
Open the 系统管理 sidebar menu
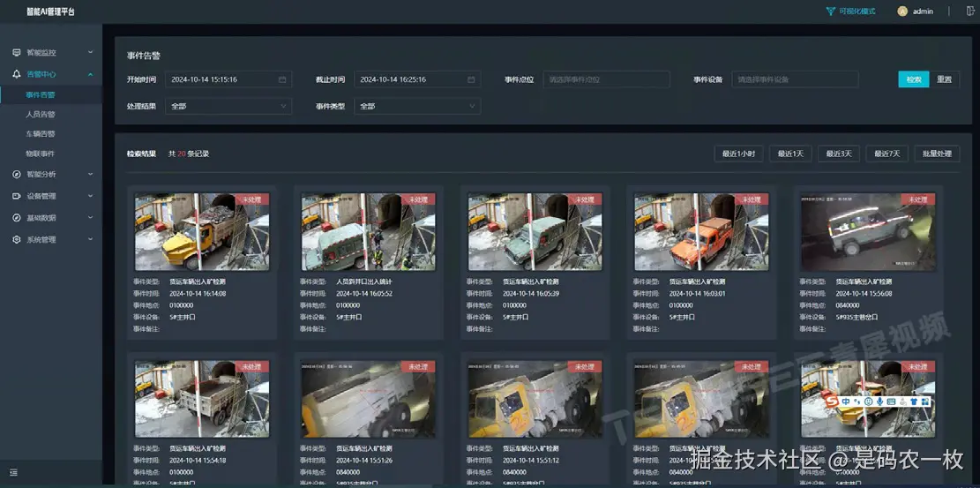point(51,240)
